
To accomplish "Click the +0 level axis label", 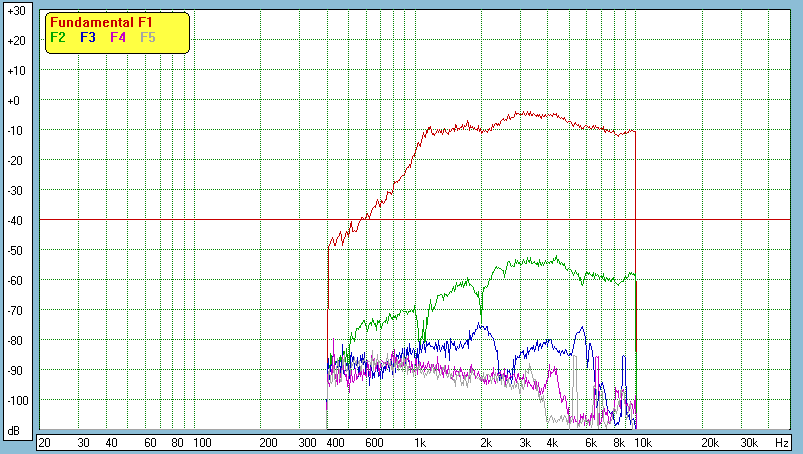I will pyautogui.click(x=15, y=101).
